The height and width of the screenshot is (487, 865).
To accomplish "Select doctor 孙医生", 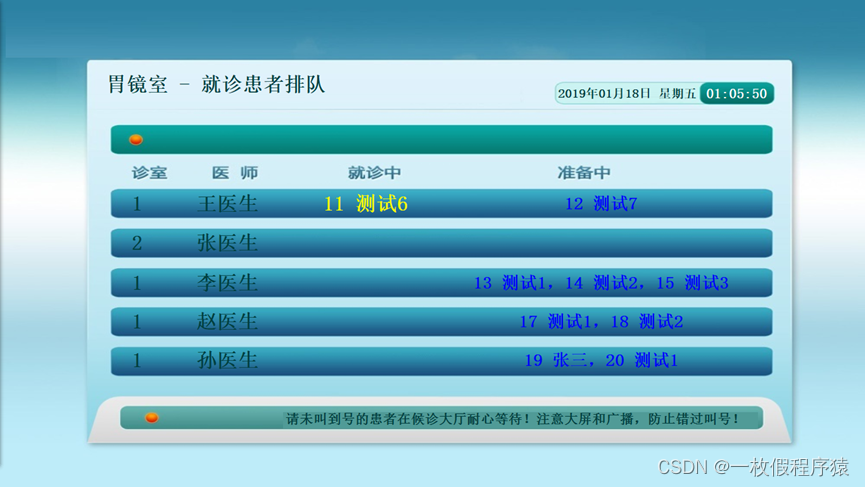I will 227,360.
